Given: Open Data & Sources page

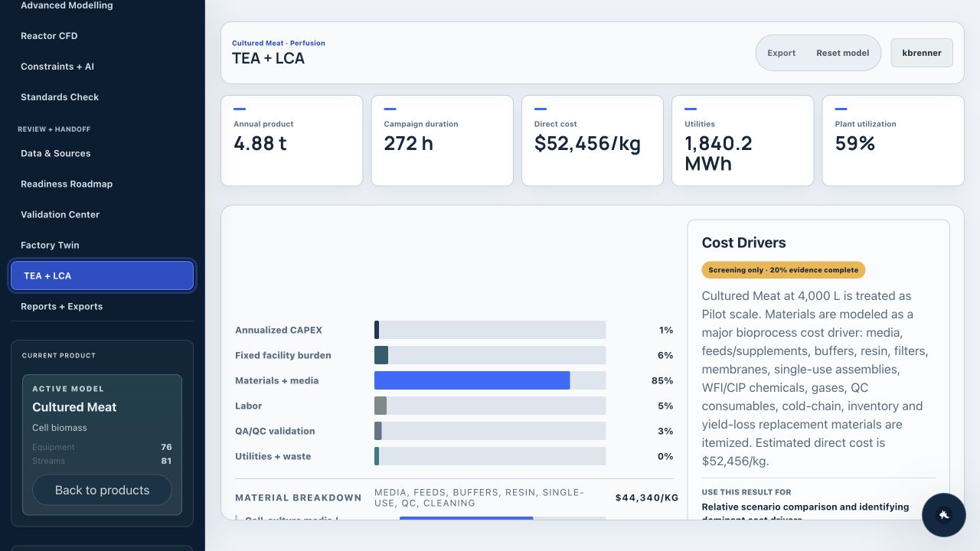Looking at the screenshot, I should (102, 153).
